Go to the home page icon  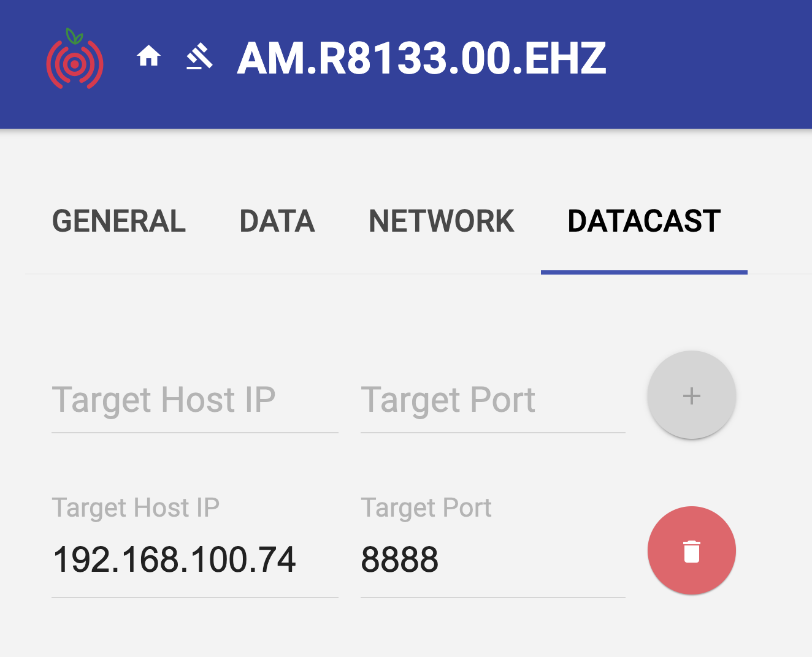148,57
